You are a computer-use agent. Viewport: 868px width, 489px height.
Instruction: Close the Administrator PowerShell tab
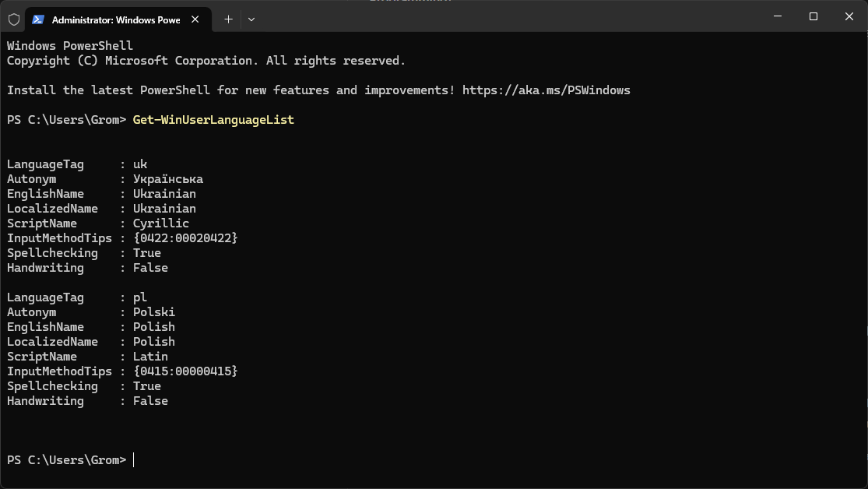[195, 19]
